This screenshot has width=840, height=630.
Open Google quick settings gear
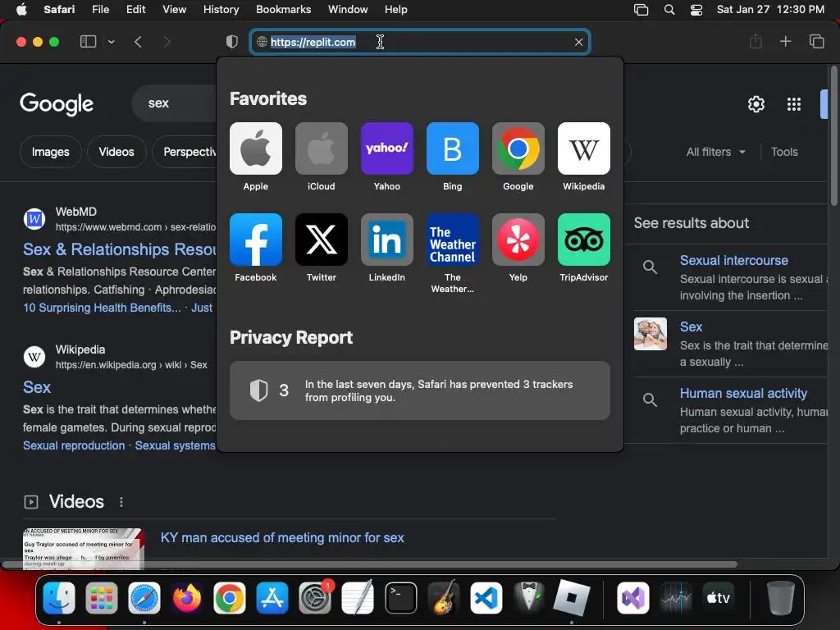[756, 104]
